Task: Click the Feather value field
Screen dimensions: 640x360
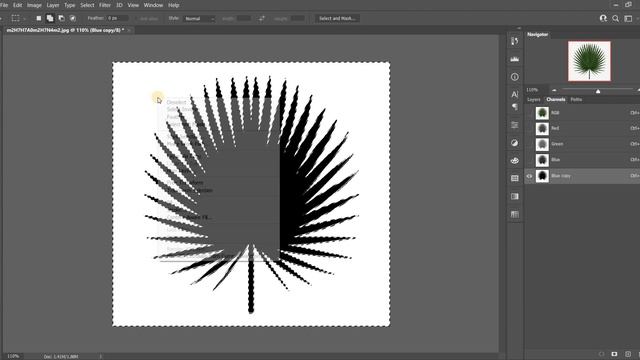Action: click(x=117, y=18)
